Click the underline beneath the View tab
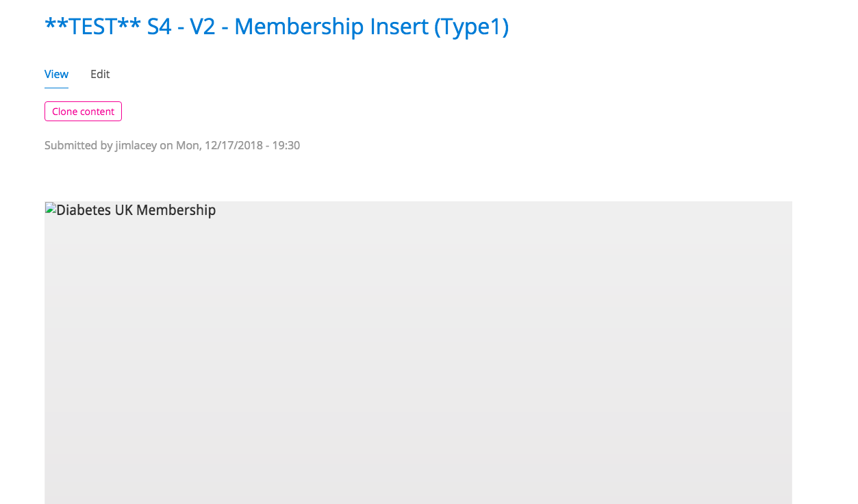Image resolution: width=858 pixels, height=504 pixels. pos(56,88)
